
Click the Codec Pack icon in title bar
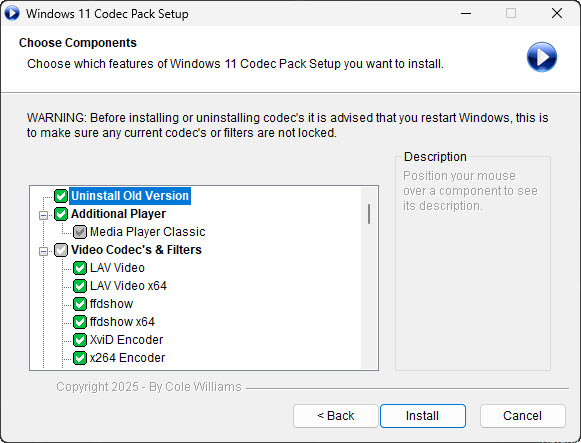[x=12, y=13]
